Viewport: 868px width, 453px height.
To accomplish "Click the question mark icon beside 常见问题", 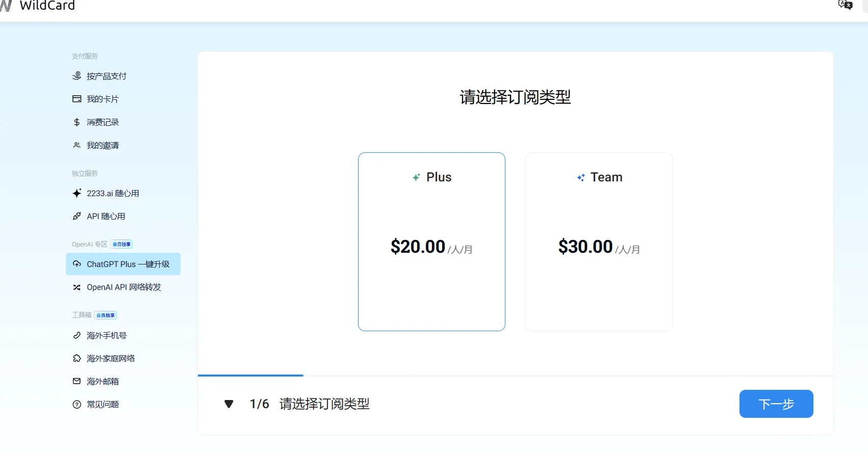I will point(76,405).
